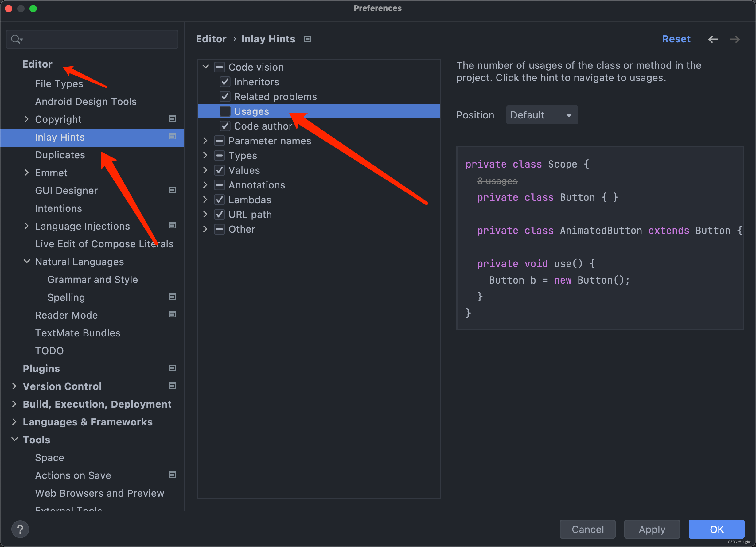
Task: Expand the URL path group
Action: [205, 215]
